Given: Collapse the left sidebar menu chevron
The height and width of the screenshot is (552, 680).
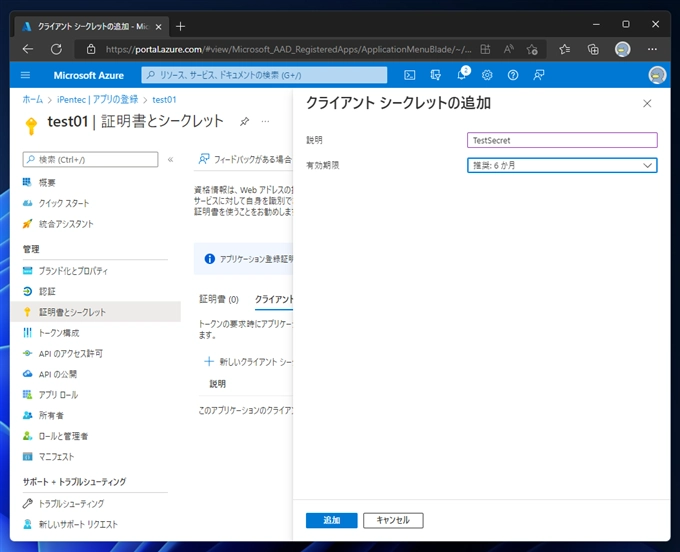Looking at the screenshot, I should click(170, 159).
